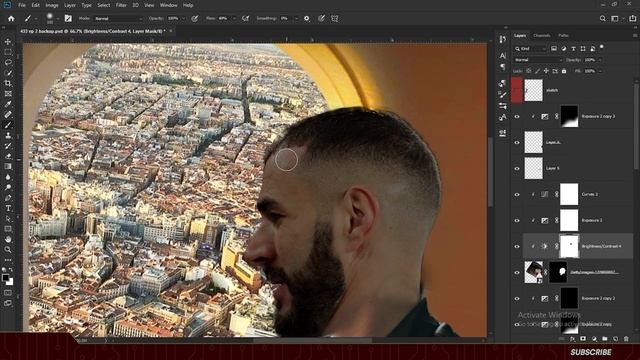This screenshot has width=640, height=360.
Task: Create new adjustment layer icon
Action: click(x=594, y=339)
